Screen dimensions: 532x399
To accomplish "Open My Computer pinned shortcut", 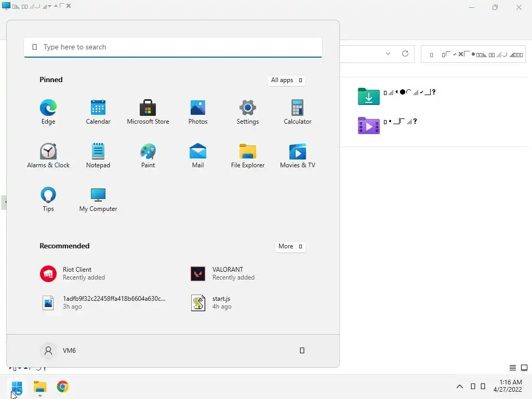I will coord(98,199).
